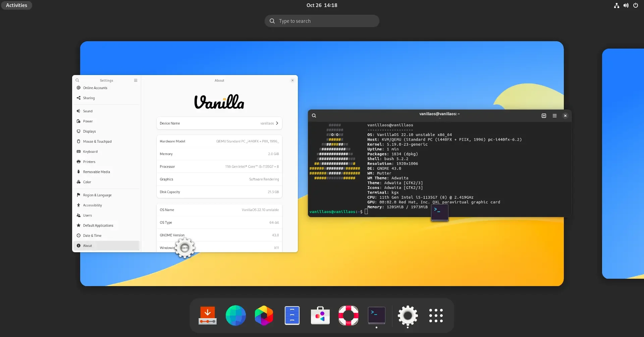644x337 pixels.
Task: Select Sound in Settings sidebar
Action: 107,111
